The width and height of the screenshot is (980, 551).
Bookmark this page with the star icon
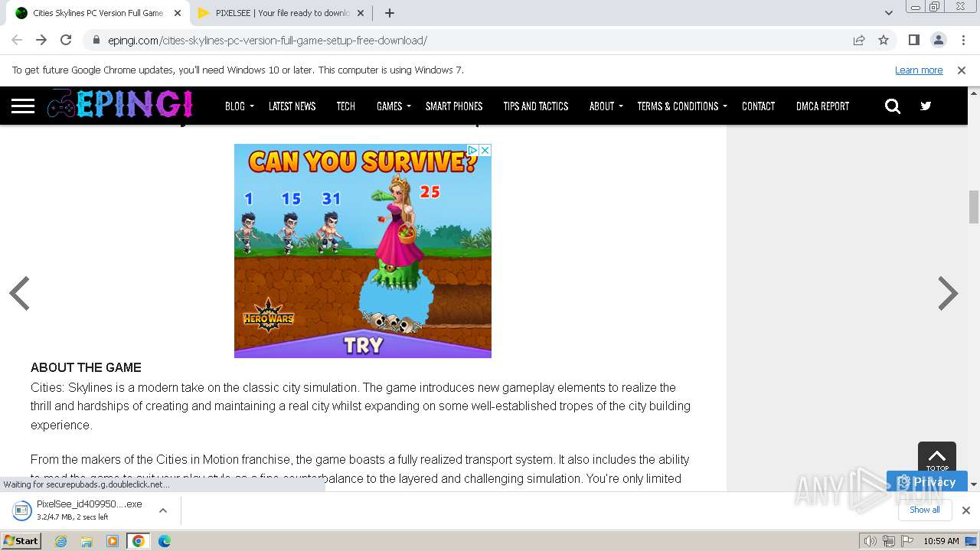pos(884,41)
